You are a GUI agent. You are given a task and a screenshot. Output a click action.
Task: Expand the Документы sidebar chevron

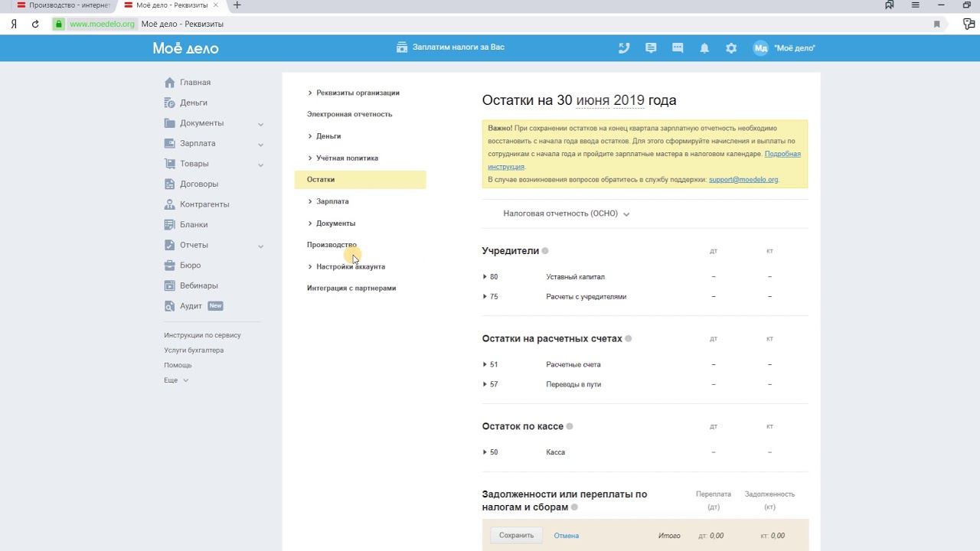point(260,124)
